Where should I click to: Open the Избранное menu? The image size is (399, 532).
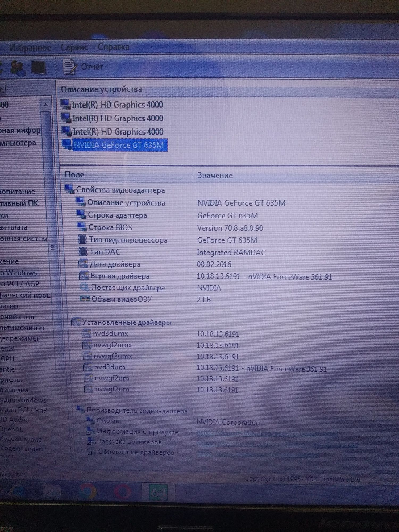click(30, 48)
